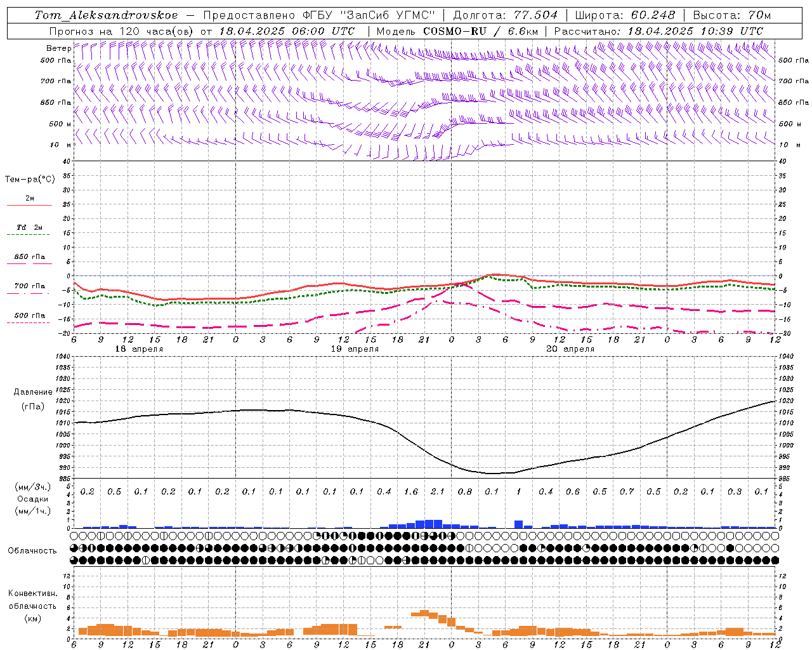Click the 'Td 2м' dew point legend entry

tap(29, 227)
